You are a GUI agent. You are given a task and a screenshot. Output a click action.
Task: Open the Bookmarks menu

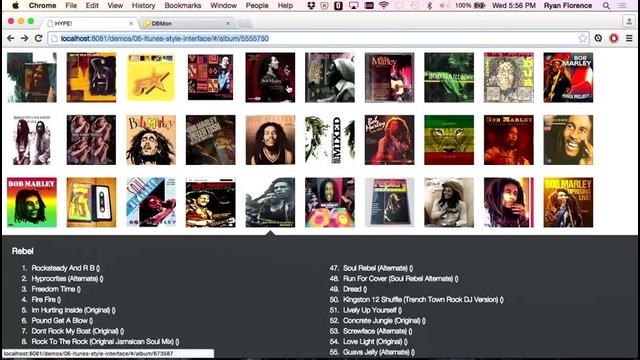tap(183, 6)
